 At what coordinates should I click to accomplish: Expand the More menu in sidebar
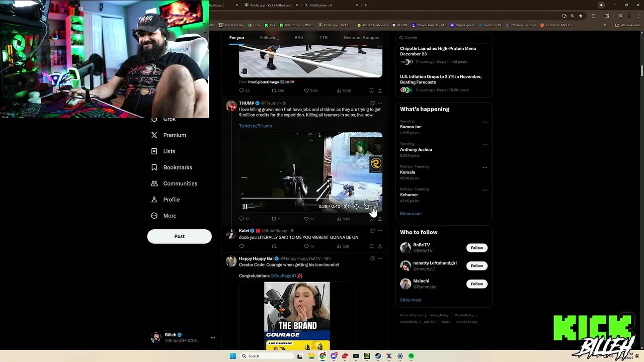pos(164,216)
